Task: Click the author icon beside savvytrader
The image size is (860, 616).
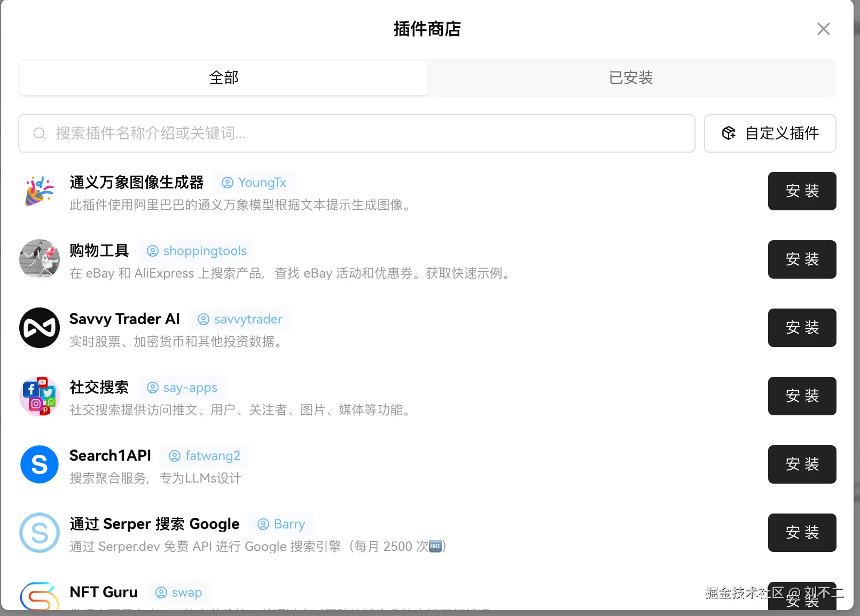Action: coord(204,319)
